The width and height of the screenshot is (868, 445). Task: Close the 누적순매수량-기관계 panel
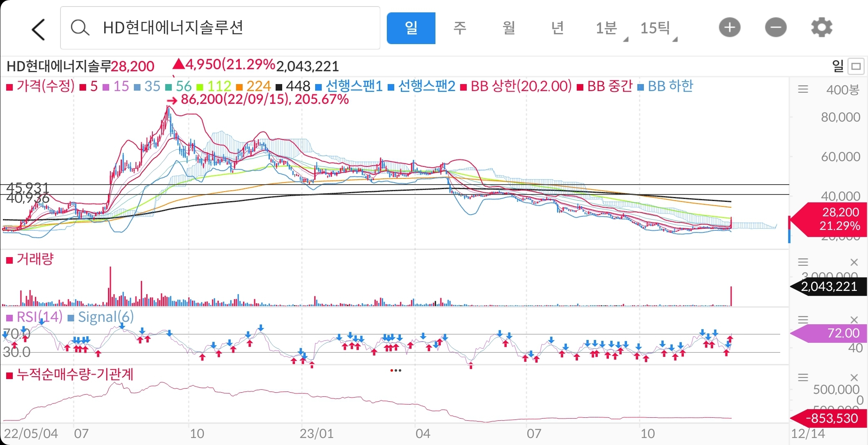pos(854,377)
